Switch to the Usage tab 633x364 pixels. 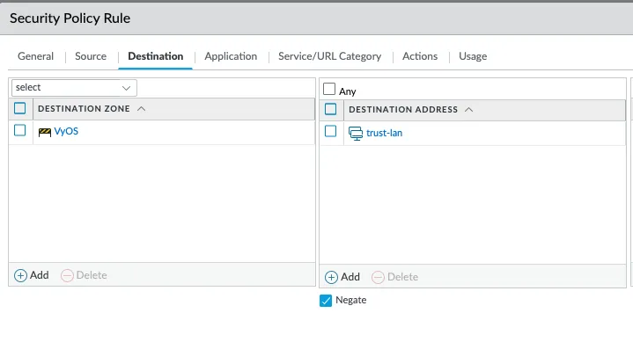click(473, 56)
